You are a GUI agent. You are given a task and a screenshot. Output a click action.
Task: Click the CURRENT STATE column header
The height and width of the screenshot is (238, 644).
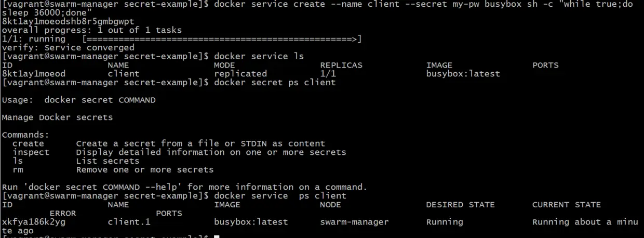pos(567,205)
